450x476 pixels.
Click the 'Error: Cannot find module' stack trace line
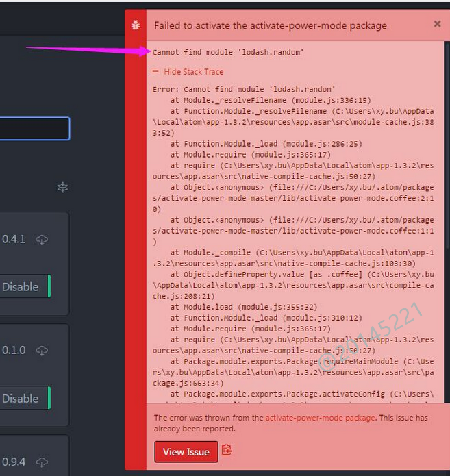[x=244, y=89]
